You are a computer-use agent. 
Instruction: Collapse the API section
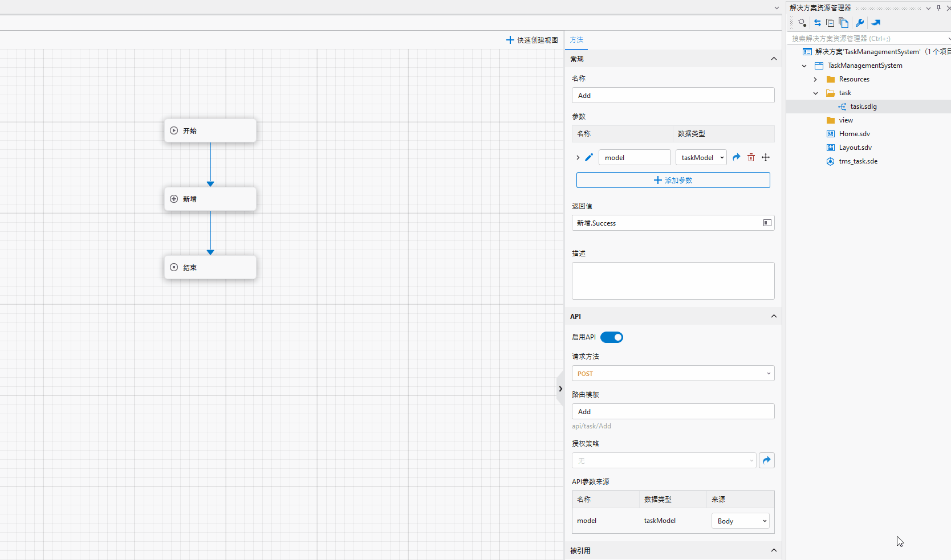[774, 316]
